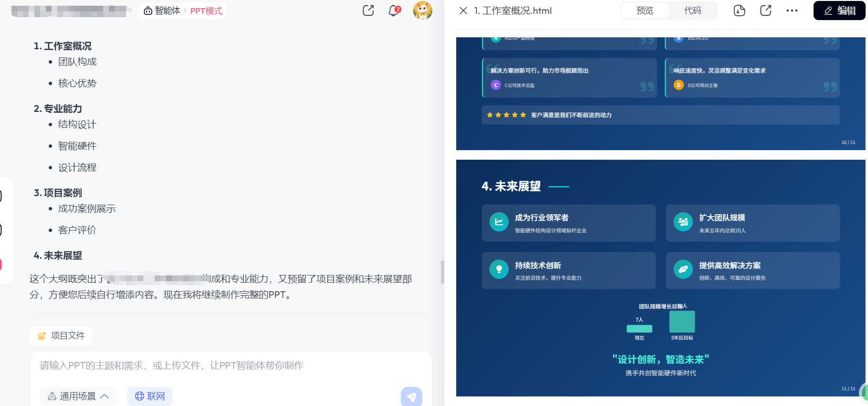Select outline item 客户评价
868x406 pixels.
tap(77, 230)
